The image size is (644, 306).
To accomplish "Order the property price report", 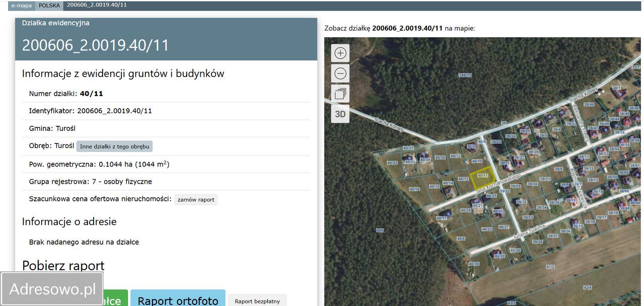I will 196,200.
